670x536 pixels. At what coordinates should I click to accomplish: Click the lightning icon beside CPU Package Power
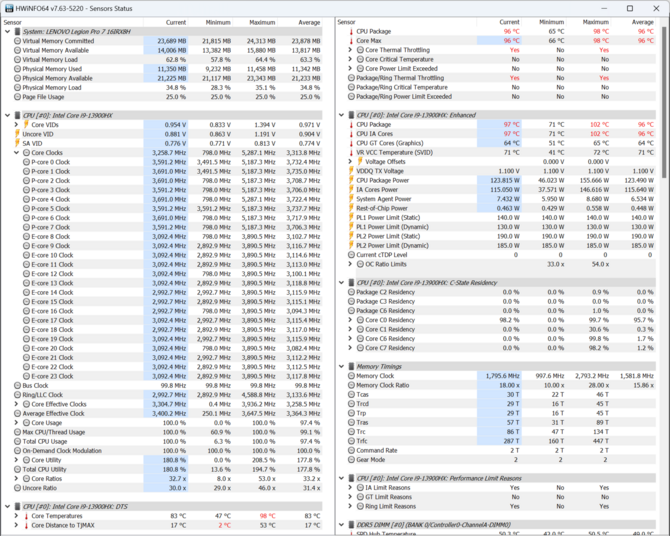pyautogui.click(x=351, y=180)
